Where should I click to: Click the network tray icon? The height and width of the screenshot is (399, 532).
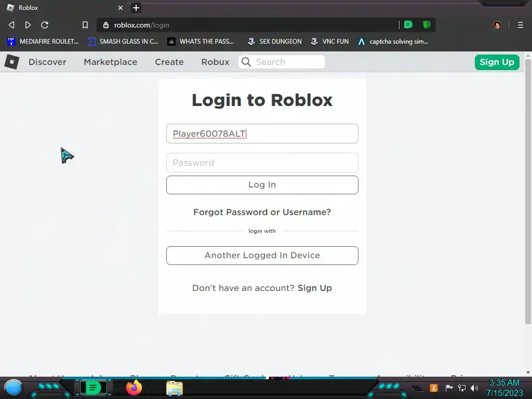click(462, 388)
